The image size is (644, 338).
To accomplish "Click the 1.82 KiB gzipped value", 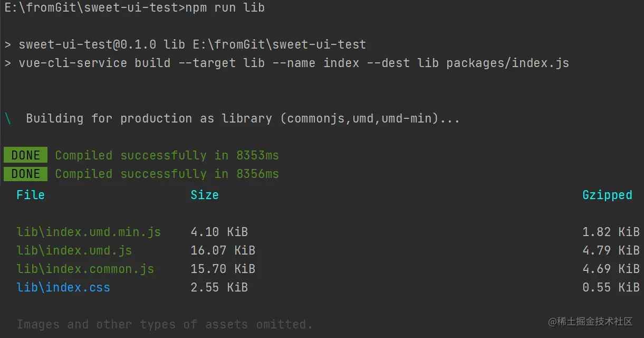I will [611, 232].
